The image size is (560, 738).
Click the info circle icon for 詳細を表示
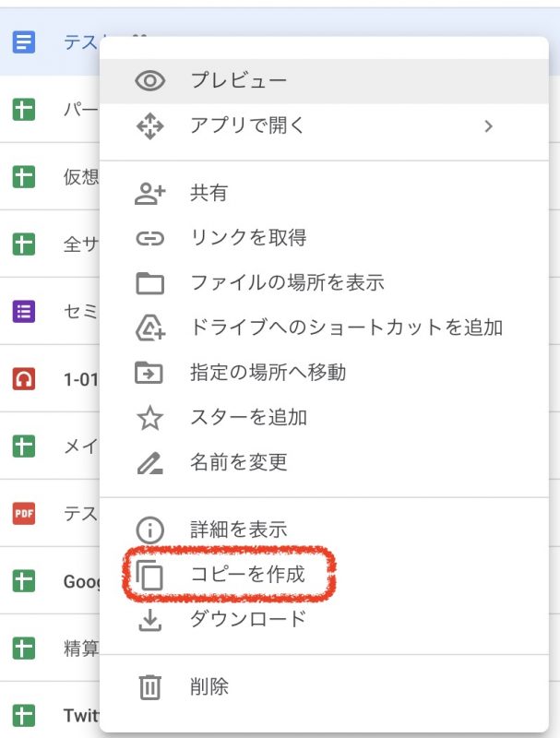pyautogui.click(x=149, y=530)
